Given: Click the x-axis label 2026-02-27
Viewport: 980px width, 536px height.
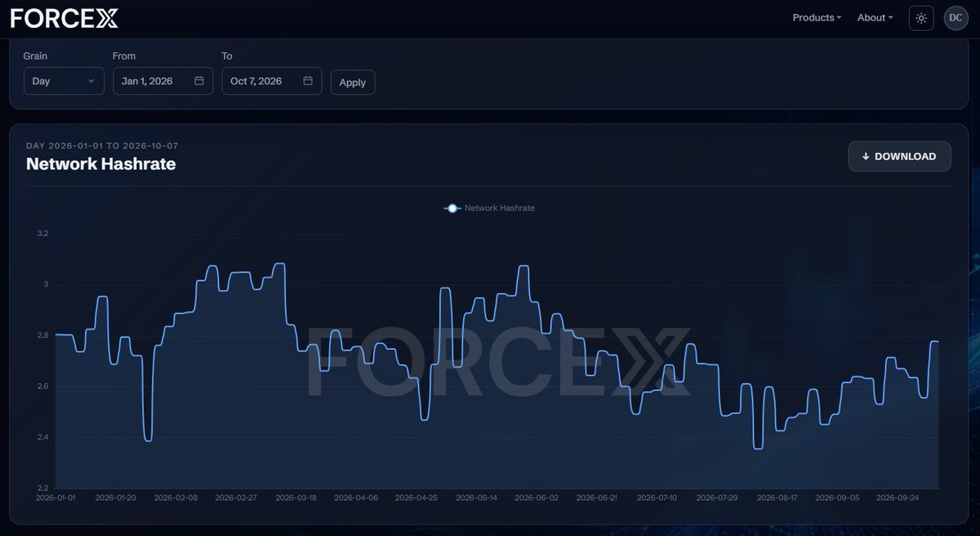Looking at the screenshot, I should click(235, 497).
